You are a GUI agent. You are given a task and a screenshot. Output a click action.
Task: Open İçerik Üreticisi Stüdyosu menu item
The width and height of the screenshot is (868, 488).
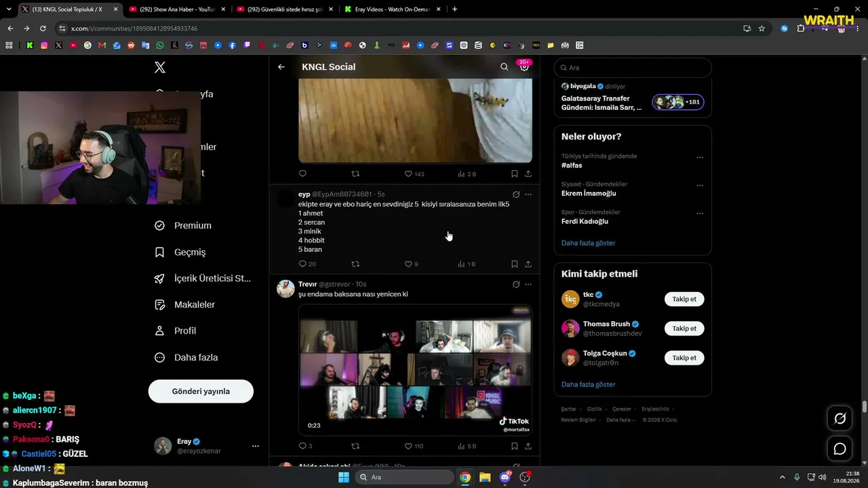pos(203,279)
